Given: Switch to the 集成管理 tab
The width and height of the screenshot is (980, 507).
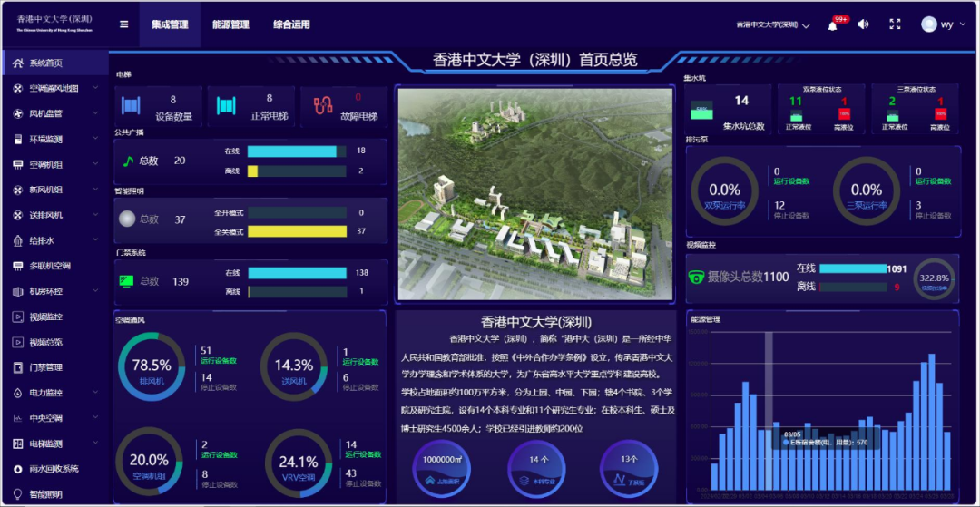Looking at the screenshot, I should pyautogui.click(x=170, y=25).
